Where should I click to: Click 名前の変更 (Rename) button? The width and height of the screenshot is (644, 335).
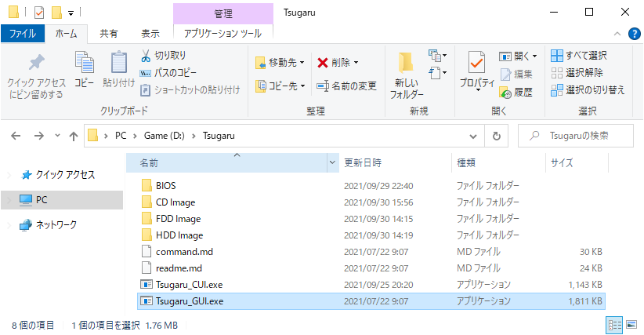point(346,86)
